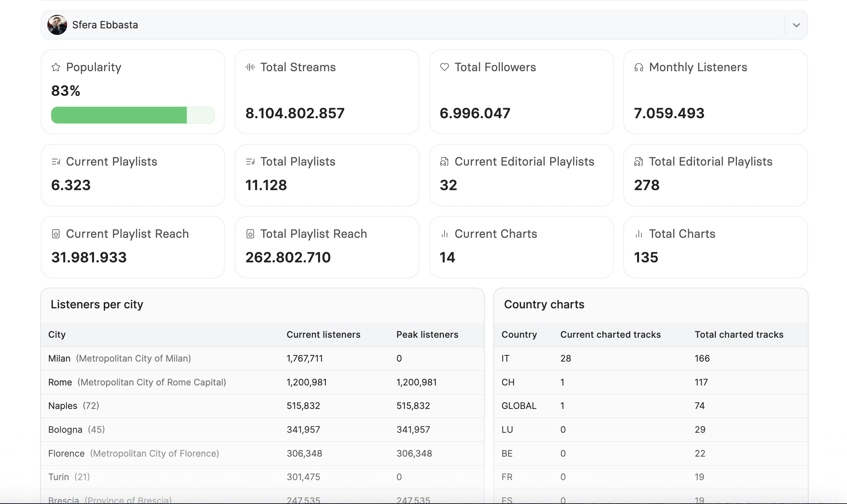
Task: Click the green popularity progress bar
Action: (x=133, y=115)
